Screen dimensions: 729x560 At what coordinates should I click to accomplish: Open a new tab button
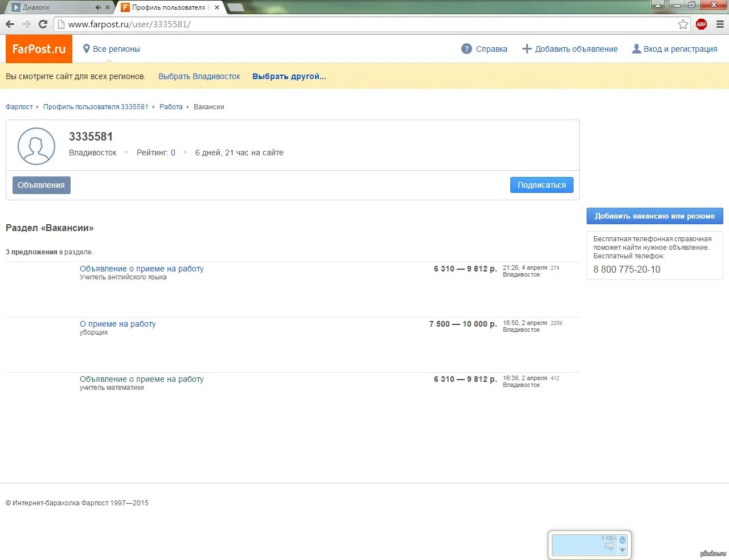tap(235, 7)
